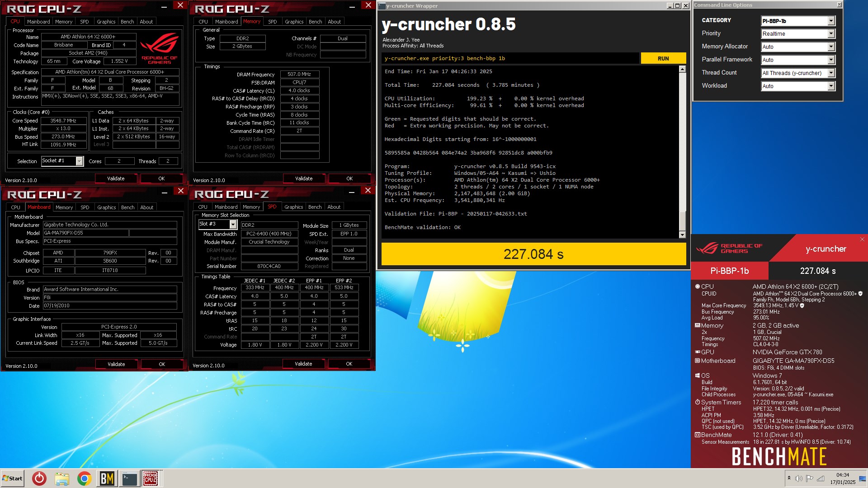
Task: Click the y-cruncher output scrollbar down arrow
Action: pos(682,235)
